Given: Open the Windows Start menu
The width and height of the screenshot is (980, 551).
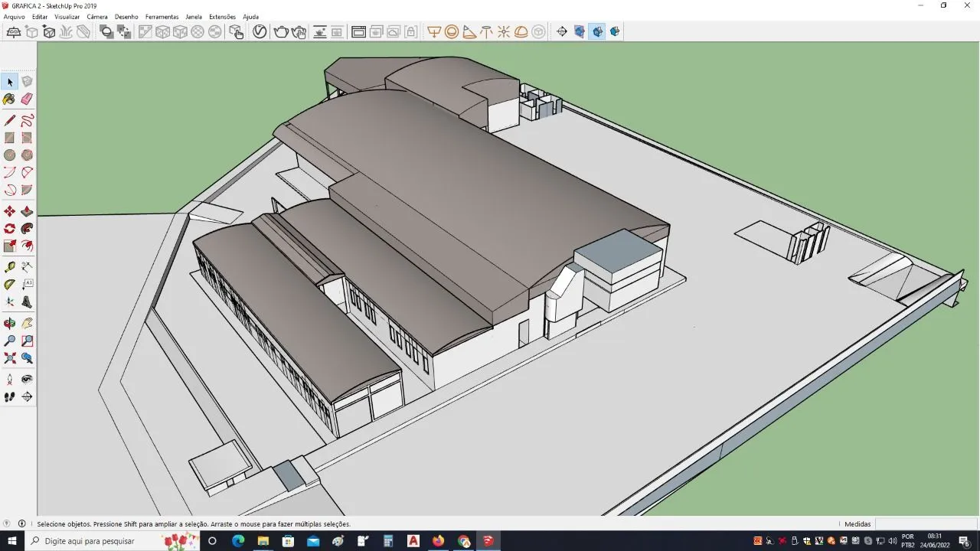Looking at the screenshot, I should click(12, 541).
